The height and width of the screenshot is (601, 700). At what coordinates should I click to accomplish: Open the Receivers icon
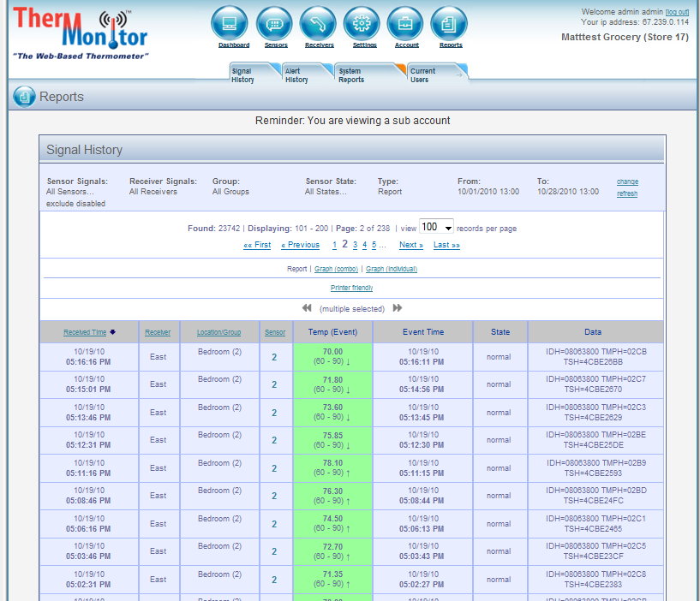(x=319, y=24)
